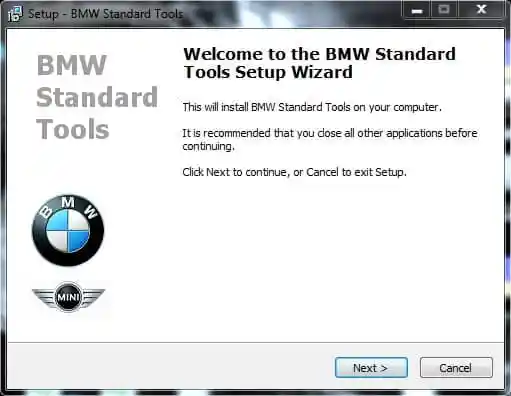This screenshot has height=396, width=511.
Task: Cancel the BMW Standard Tools setup
Action: coord(456,368)
